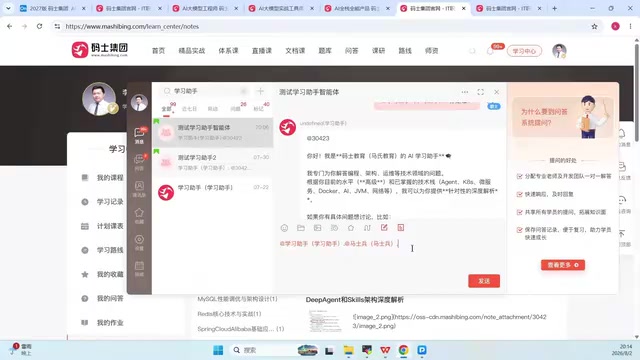The height and width of the screenshot is (360, 640).
Task: Open the 消息 messages icon in chat sidebar
Action: (139, 136)
